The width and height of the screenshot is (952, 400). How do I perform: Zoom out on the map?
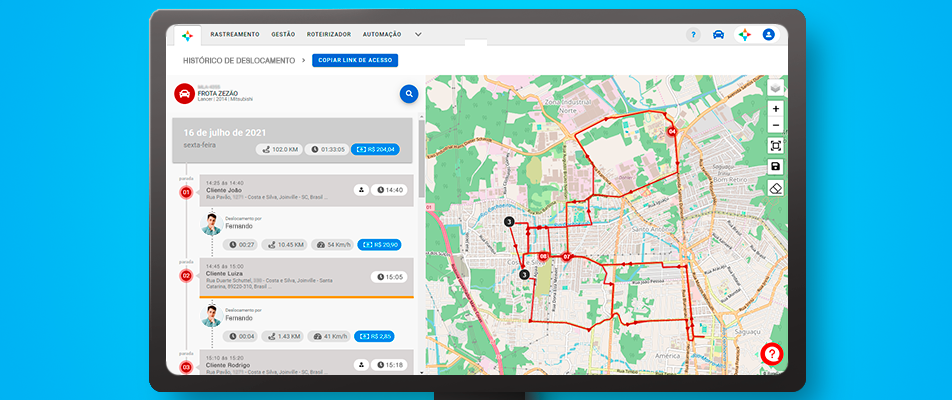[775, 125]
